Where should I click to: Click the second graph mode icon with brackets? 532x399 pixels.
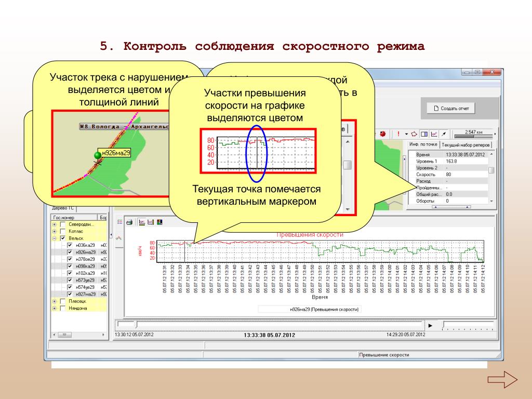pos(151,222)
